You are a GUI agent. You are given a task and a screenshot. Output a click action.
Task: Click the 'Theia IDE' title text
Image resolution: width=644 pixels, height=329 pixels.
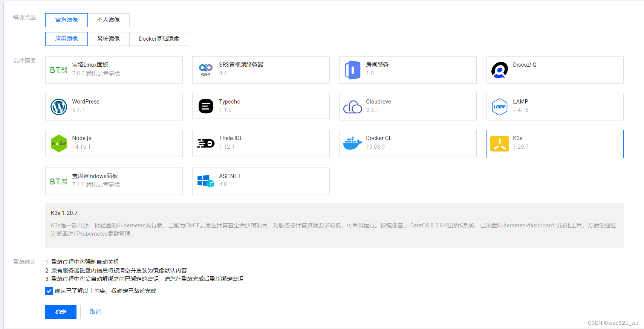click(x=231, y=138)
